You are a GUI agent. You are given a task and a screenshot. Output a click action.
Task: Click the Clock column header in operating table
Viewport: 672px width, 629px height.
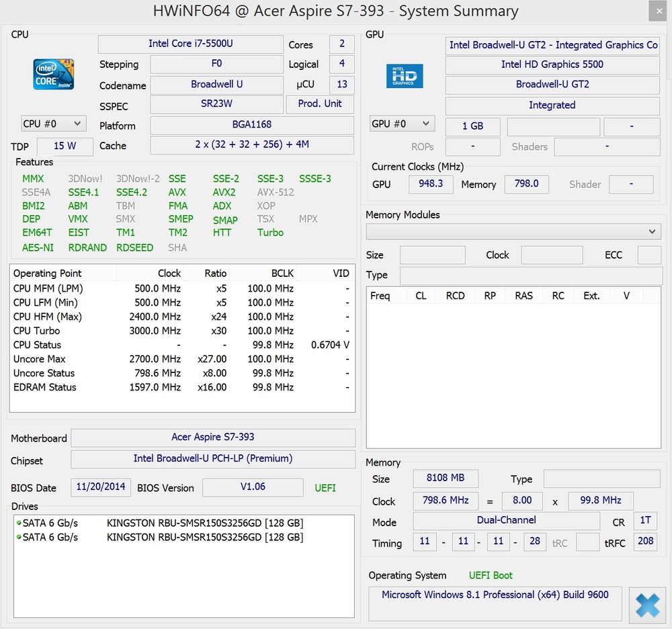coord(151,274)
